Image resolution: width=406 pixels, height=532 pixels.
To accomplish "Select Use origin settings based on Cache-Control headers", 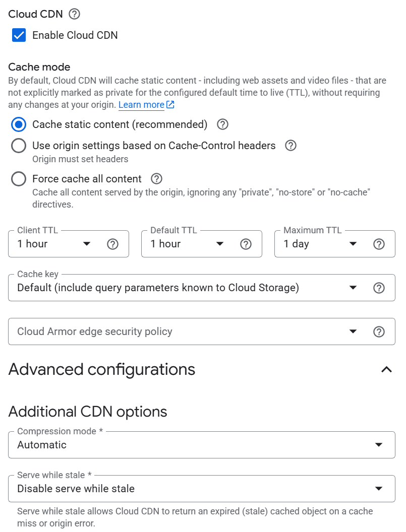I will click(18, 146).
